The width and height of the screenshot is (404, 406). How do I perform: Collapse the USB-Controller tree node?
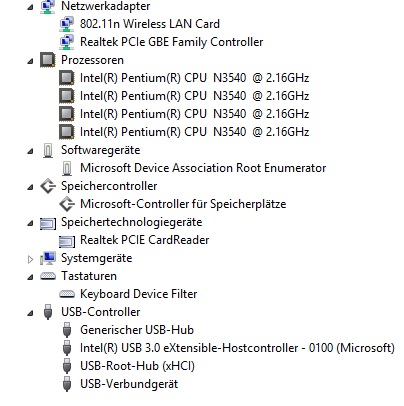click(x=30, y=313)
